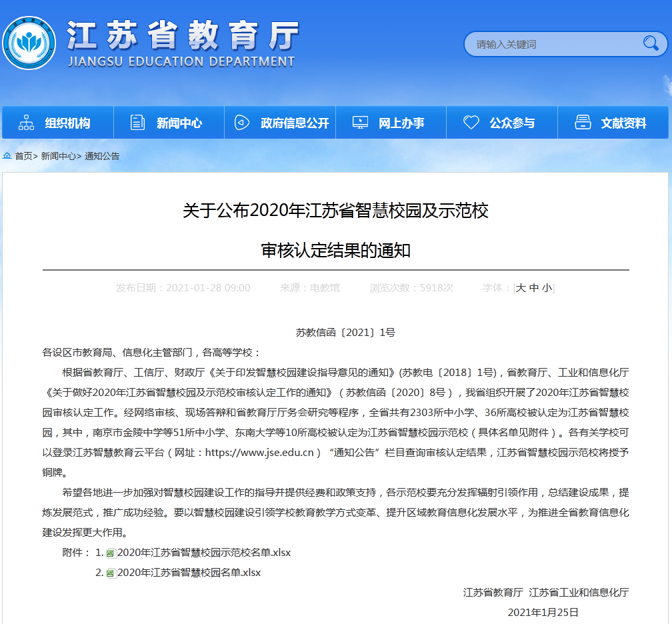Download 2020年江苏省智慧校园示范校名单.xlsx
The height and width of the screenshot is (624, 672).
click(x=203, y=553)
